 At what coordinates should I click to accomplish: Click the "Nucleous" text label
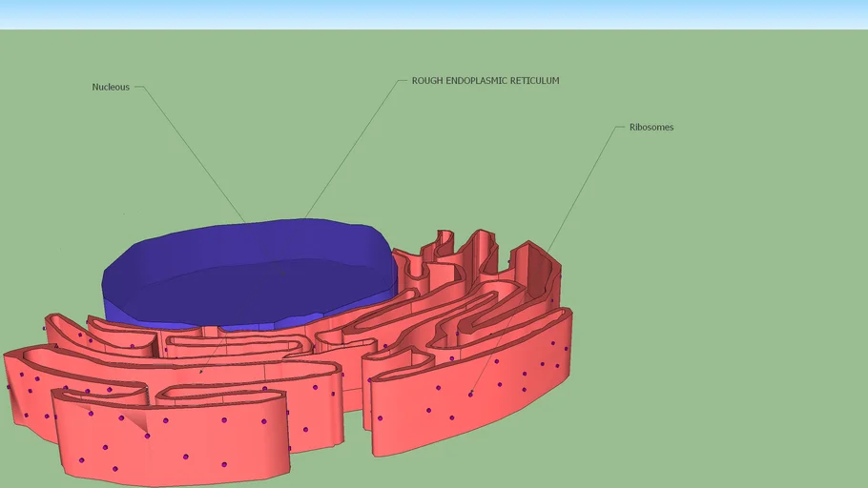coord(111,87)
